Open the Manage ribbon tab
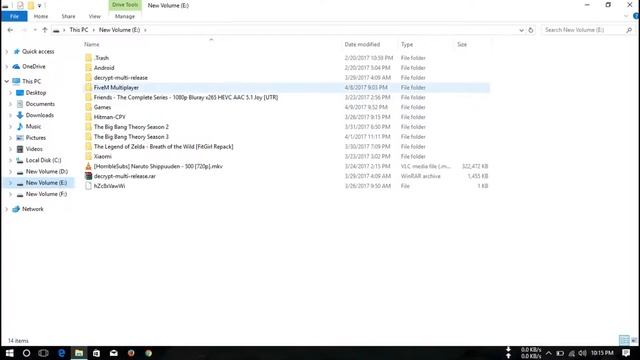The height and width of the screenshot is (360, 640). click(x=125, y=16)
